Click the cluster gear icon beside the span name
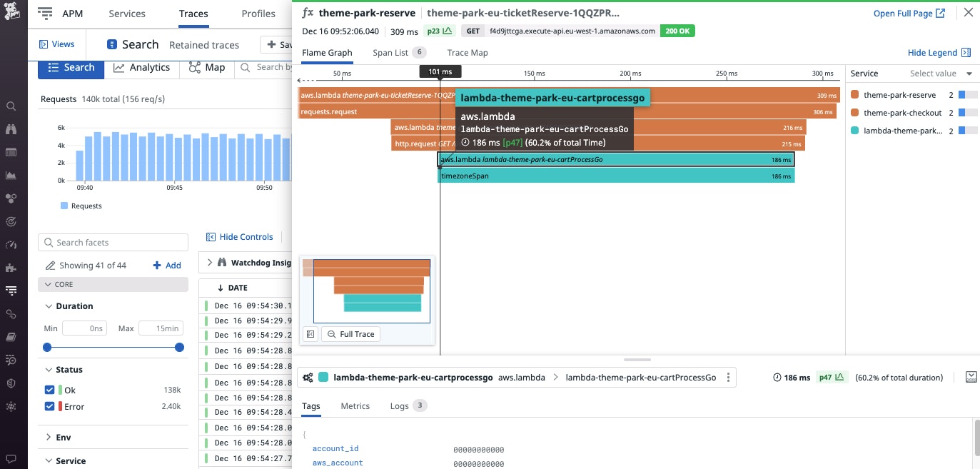The width and height of the screenshot is (980, 469). pyautogui.click(x=308, y=377)
